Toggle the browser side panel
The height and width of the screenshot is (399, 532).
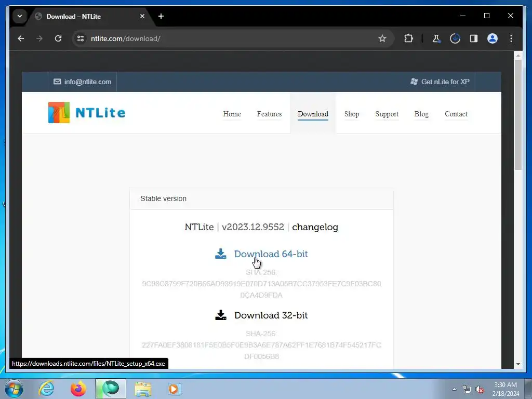pyautogui.click(x=474, y=38)
